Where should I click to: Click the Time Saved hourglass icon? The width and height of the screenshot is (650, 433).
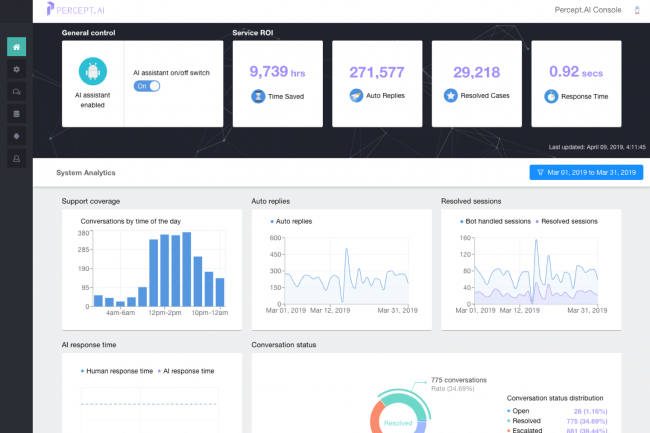pos(258,96)
